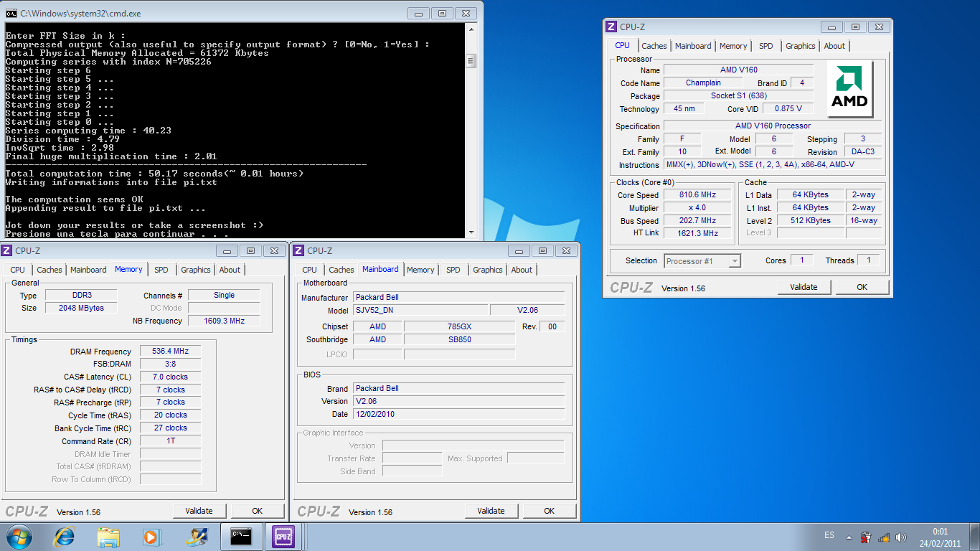Click the AMD logo in the CPU window
Screen dimensions: 980x551
849,89
